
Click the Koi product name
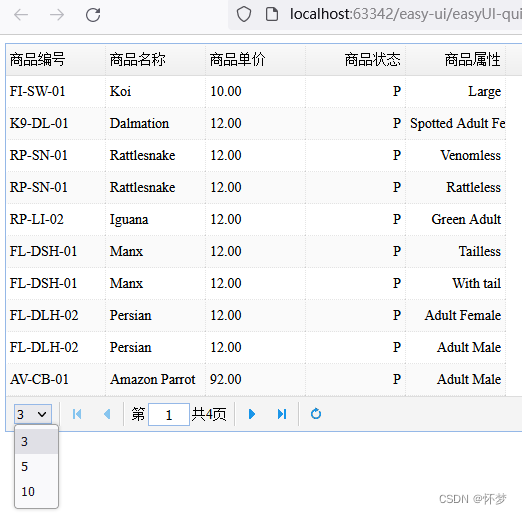tap(120, 91)
